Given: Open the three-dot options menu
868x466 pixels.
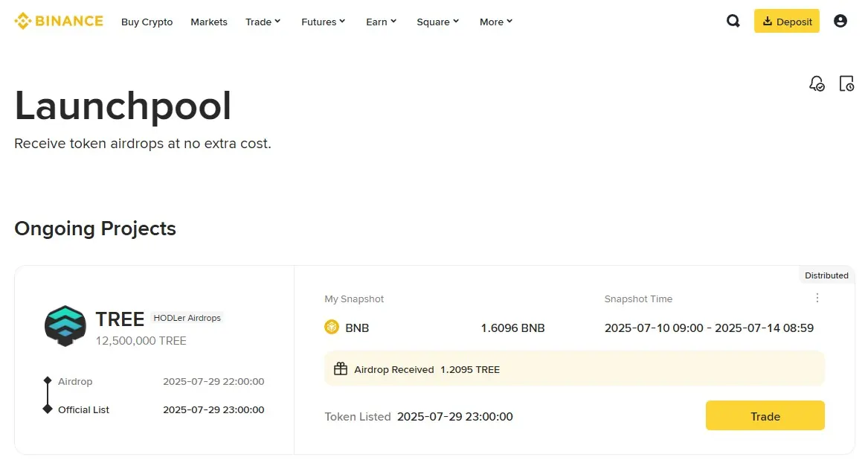Looking at the screenshot, I should [817, 298].
